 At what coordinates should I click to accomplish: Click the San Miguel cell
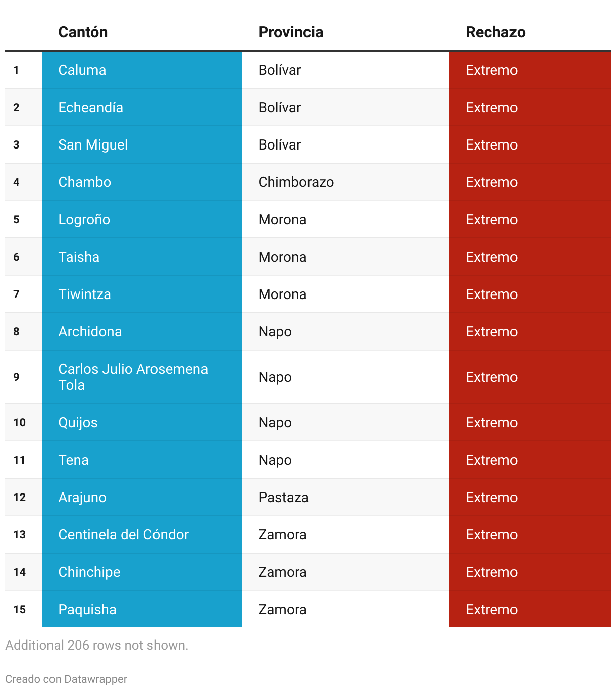142,144
